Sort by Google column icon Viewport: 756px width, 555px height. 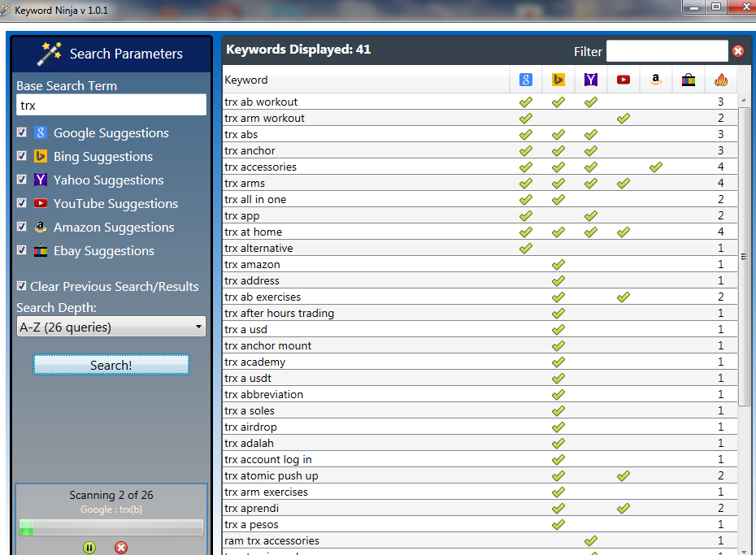pyautogui.click(x=526, y=80)
